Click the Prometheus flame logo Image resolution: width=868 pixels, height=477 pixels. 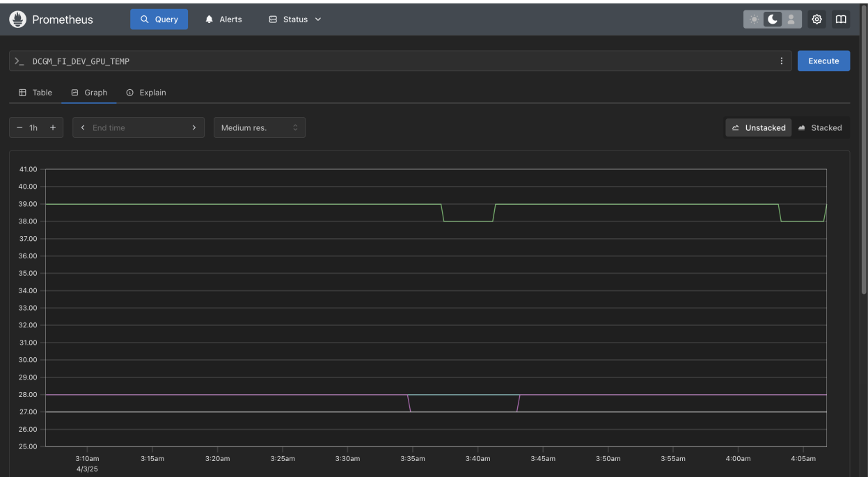coord(17,19)
